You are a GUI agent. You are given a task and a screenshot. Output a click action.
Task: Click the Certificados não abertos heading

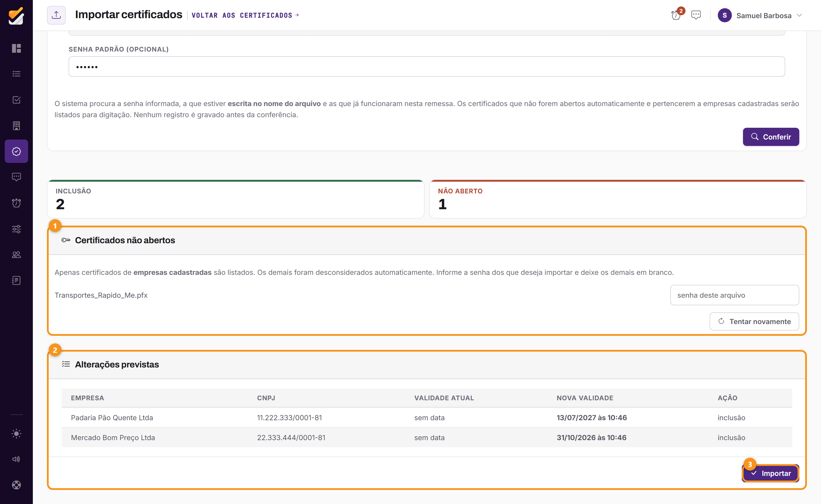coord(125,240)
